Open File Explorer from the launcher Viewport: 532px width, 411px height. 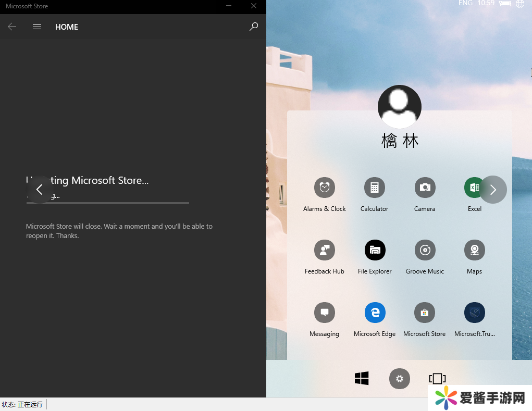coord(375,251)
